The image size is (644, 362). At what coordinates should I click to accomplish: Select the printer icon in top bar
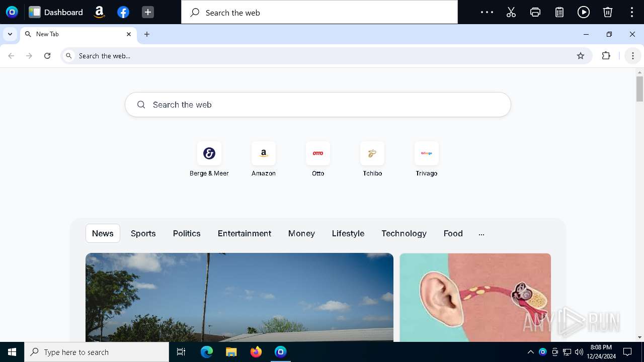[535, 12]
